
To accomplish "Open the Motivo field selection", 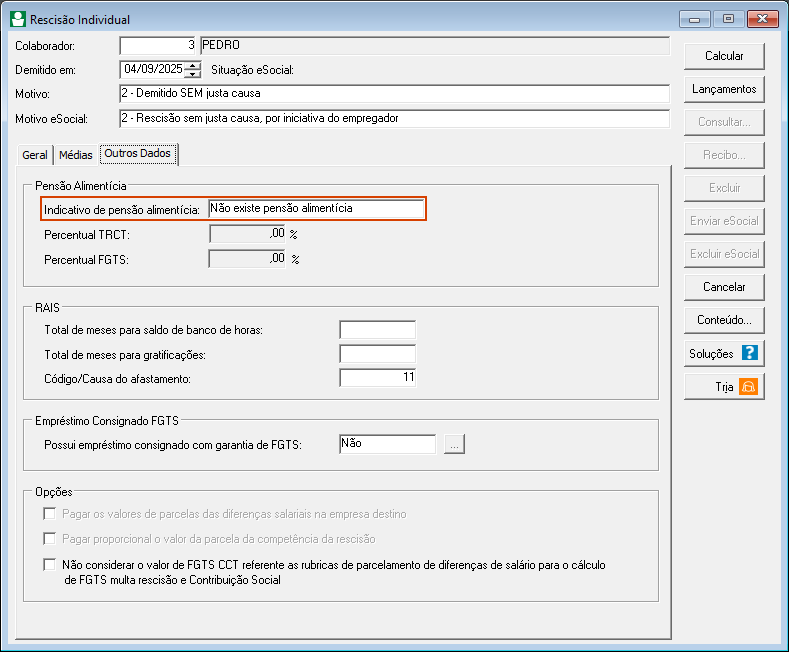I will click(393, 94).
